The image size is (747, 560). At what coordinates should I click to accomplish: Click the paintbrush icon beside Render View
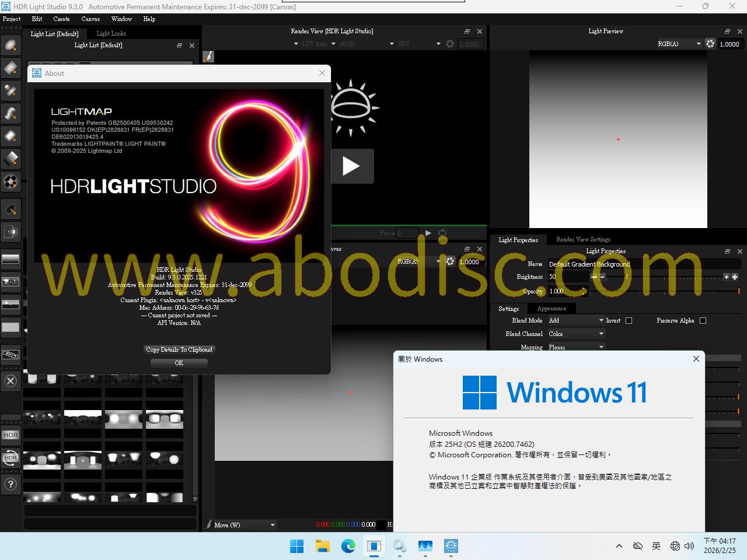208,57
